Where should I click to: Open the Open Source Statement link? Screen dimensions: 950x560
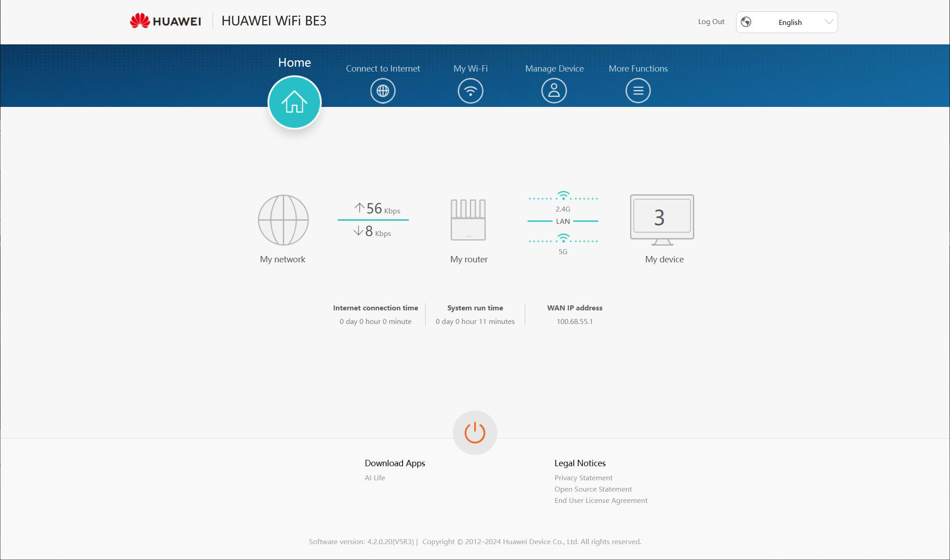coord(593,489)
